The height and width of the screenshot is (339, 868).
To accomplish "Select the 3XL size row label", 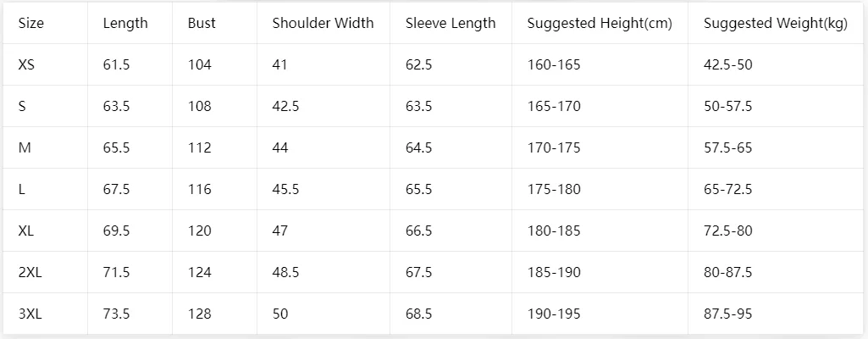I will pos(30,314).
